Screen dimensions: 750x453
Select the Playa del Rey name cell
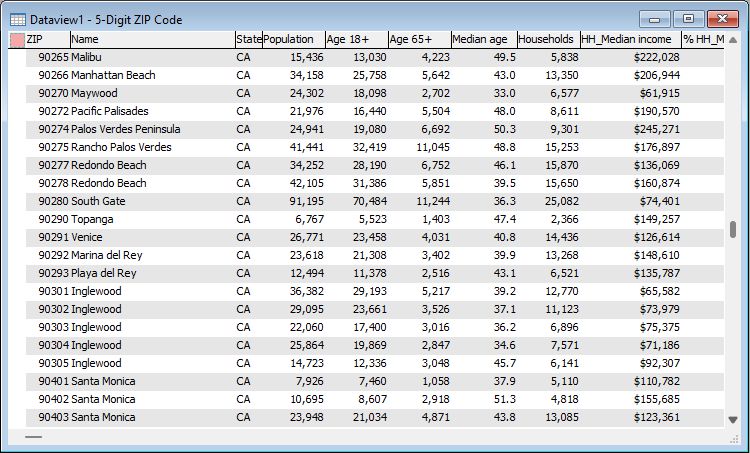104,273
